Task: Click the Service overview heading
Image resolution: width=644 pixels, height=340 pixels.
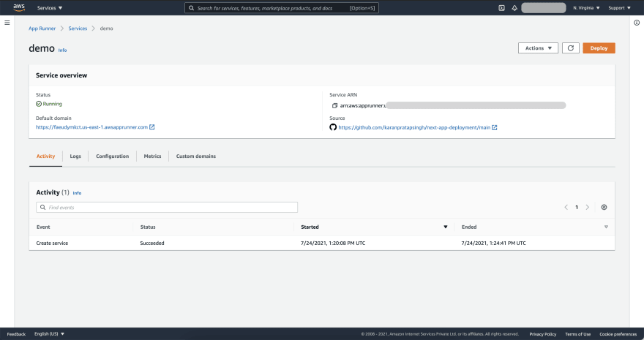Action: point(61,75)
